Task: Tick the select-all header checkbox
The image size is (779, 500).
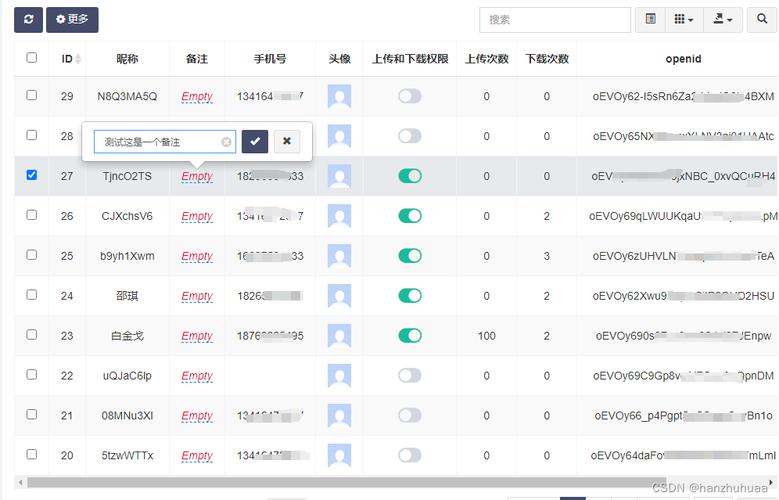Action: pyautogui.click(x=31, y=58)
